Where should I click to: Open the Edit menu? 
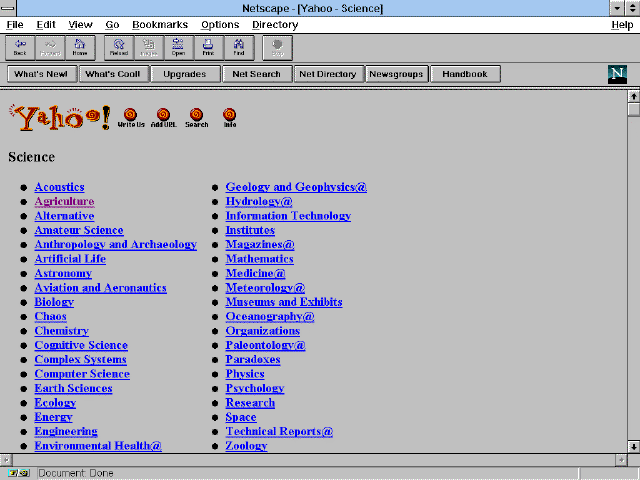[46, 25]
